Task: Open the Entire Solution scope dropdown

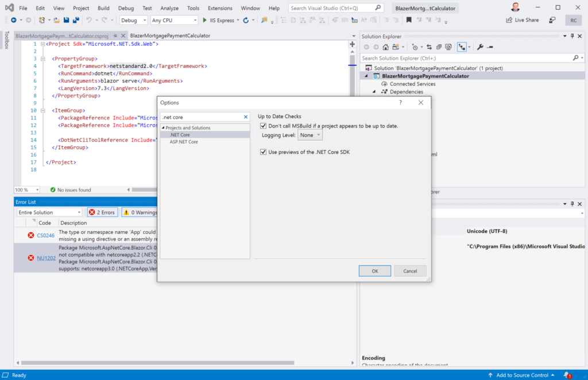Action: pos(49,212)
